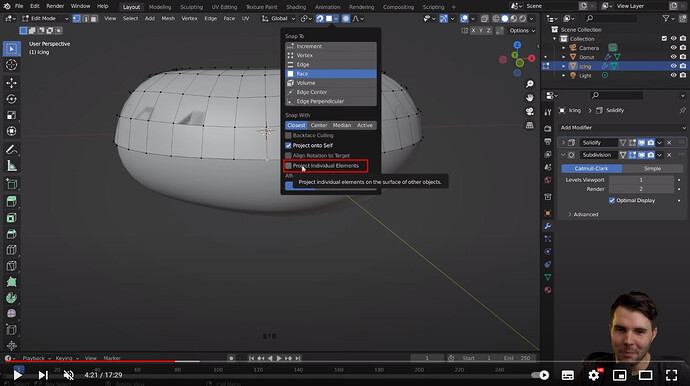
Task: Select Vertex in Snap To list
Action: (330, 55)
